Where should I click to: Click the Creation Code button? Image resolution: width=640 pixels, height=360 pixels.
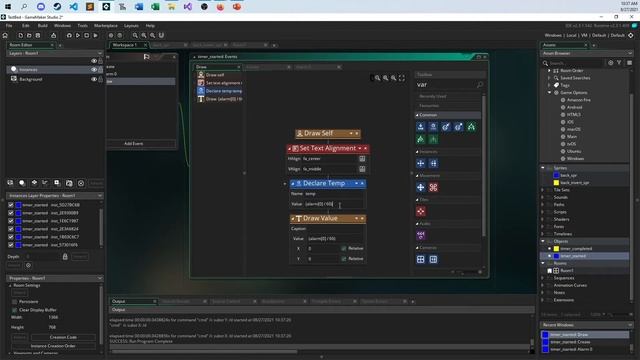(63, 337)
